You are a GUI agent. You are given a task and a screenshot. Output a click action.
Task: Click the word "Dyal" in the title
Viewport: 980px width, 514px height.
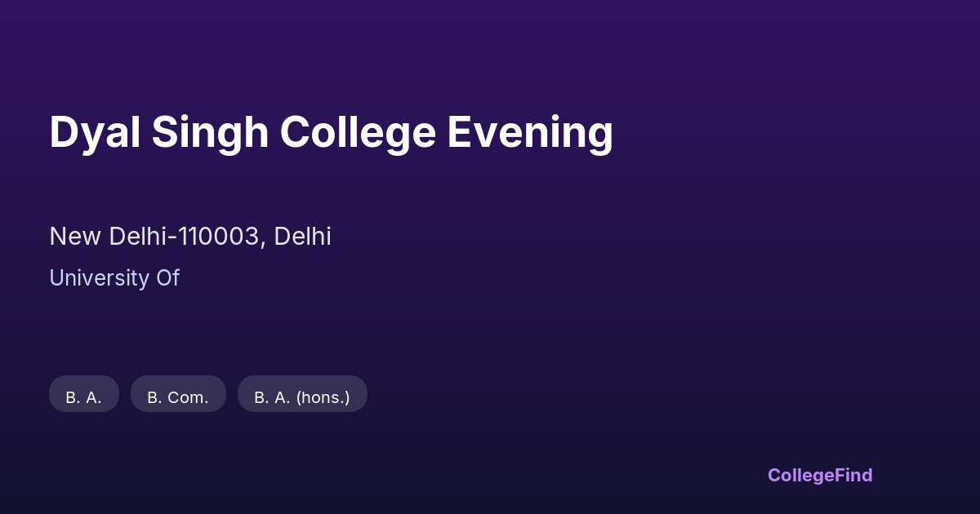coord(95,132)
